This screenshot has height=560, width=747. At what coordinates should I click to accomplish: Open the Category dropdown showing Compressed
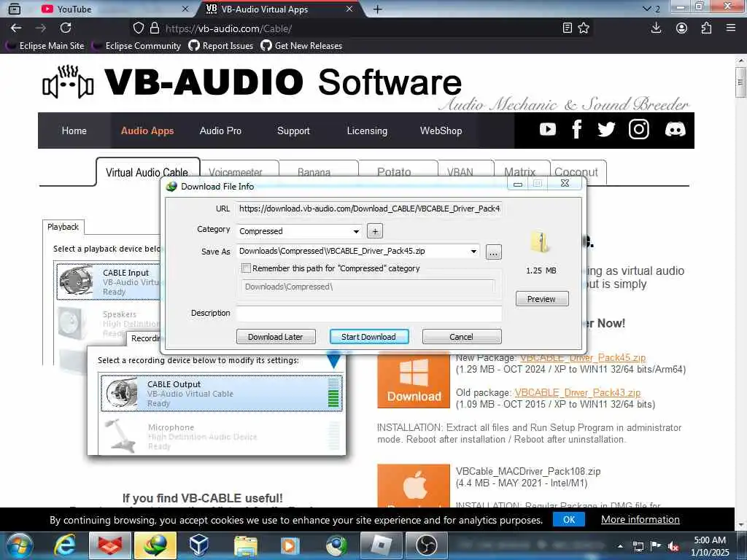coord(298,231)
